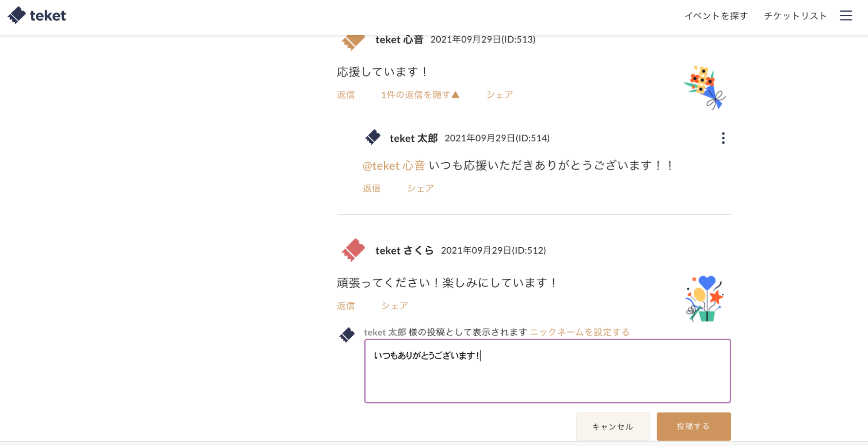This screenshot has height=446, width=868.
Task: Click シェア on teket 太郎's reply
Action: click(419, 188)
